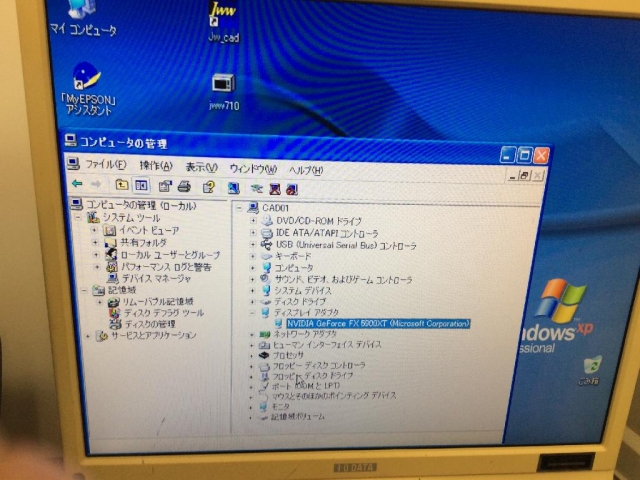Select サウンド、ビデオ、およびゲーム コントローラ
640x480 pixels.
pos(343,280)
